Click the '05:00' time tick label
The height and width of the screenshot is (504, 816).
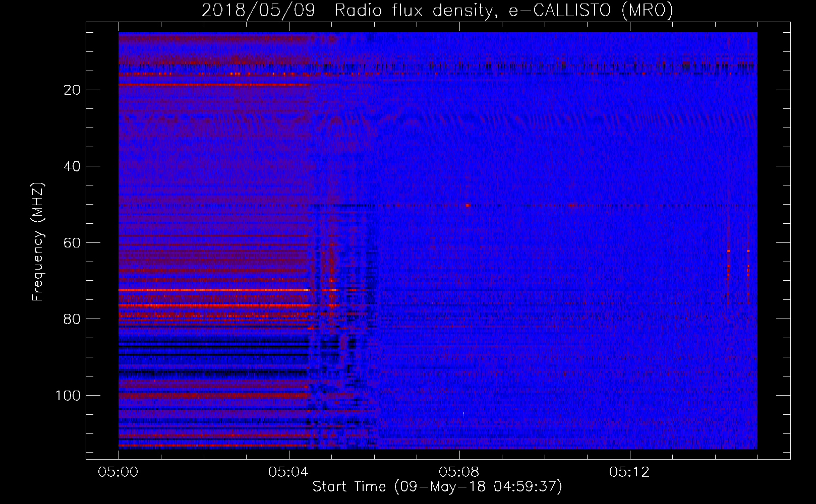pyautogui.click(x=119, y=472)
